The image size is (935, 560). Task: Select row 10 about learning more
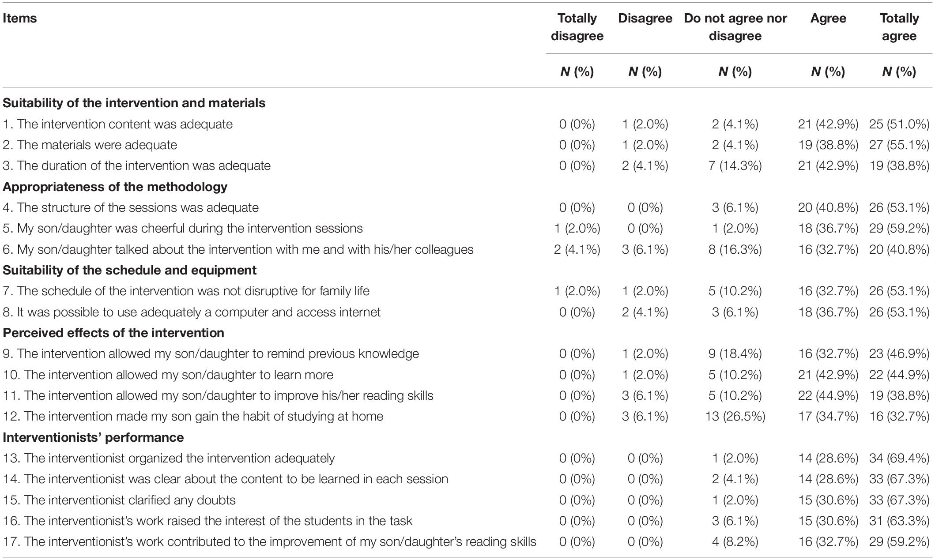467,375
